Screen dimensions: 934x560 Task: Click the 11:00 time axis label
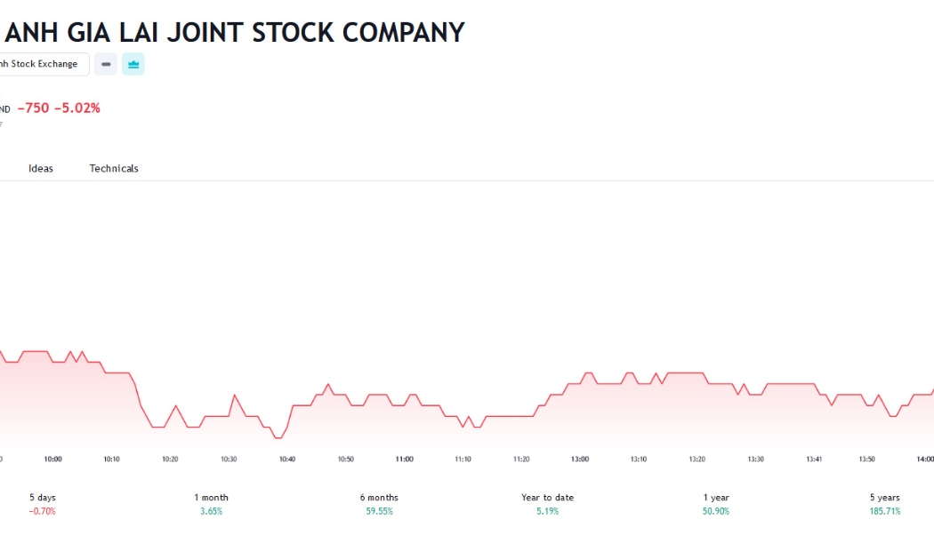[x=405, y=460]
